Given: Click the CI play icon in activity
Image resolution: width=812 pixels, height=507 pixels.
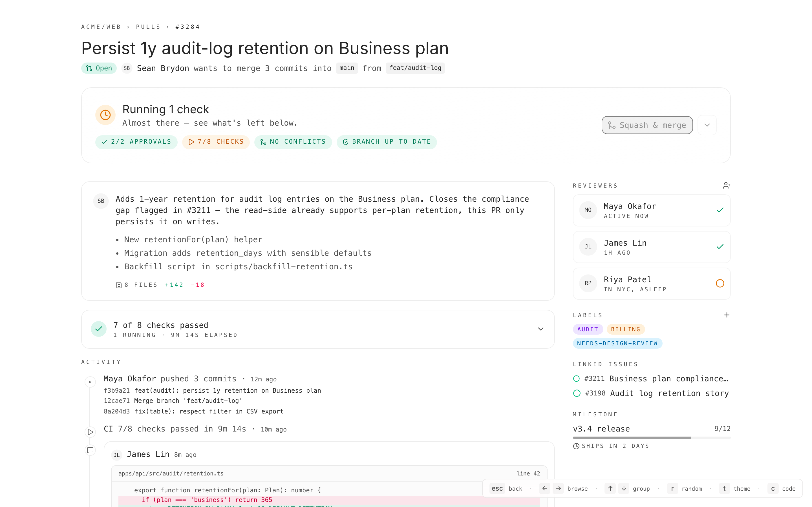Looking at the screenshot, I should (90, 432).
